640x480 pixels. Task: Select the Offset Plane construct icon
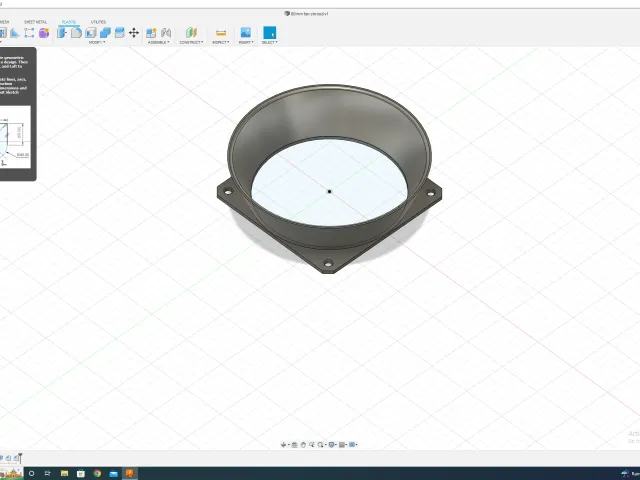191,33
